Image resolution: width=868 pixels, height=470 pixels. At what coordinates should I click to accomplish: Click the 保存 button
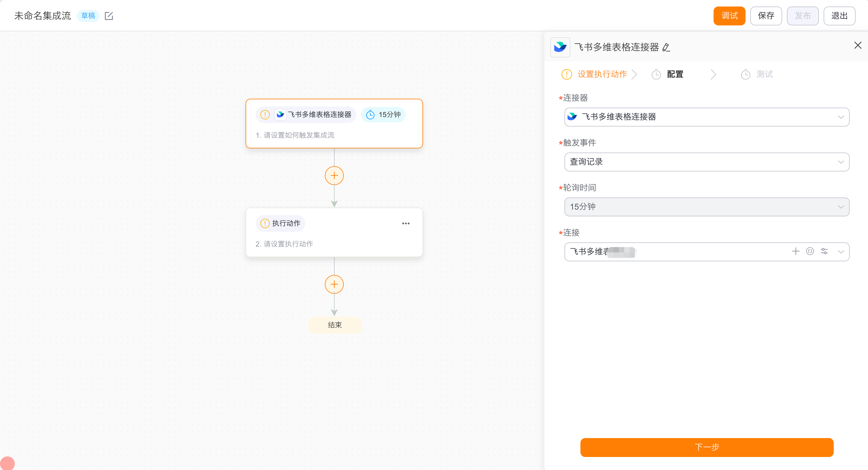(766, 16)
